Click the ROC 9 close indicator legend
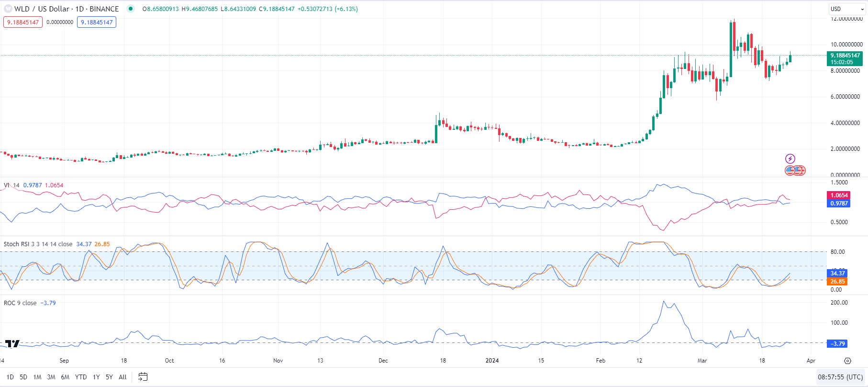Image resolution: width=868 pixels, height=387 pixels. coord(20,303)
